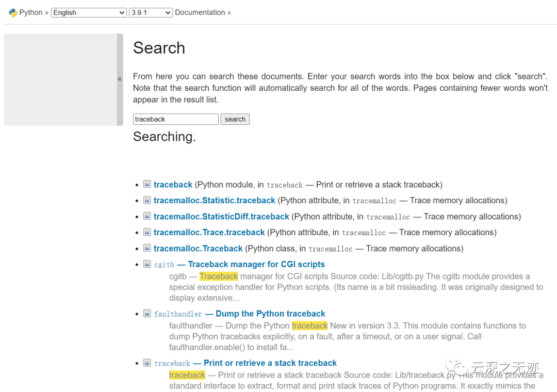Viewport: 557px width, 392px height.
Task: Open the traceback Python module link
Action: tap(173, 185)
